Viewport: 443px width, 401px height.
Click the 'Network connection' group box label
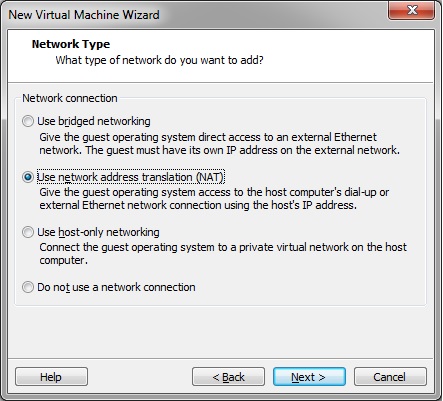pyautogui.click(x=70, y=98)
